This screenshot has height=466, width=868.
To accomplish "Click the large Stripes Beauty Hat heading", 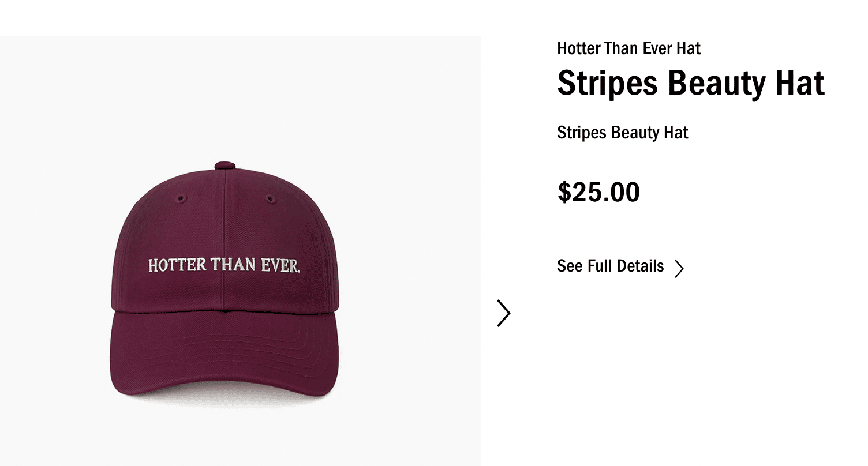I will click(690, 83).
